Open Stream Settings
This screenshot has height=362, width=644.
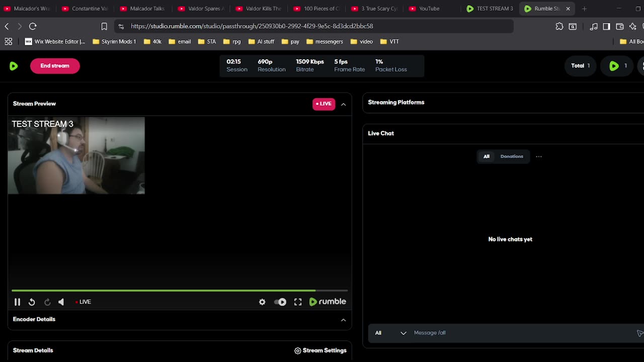coord(320,350)
